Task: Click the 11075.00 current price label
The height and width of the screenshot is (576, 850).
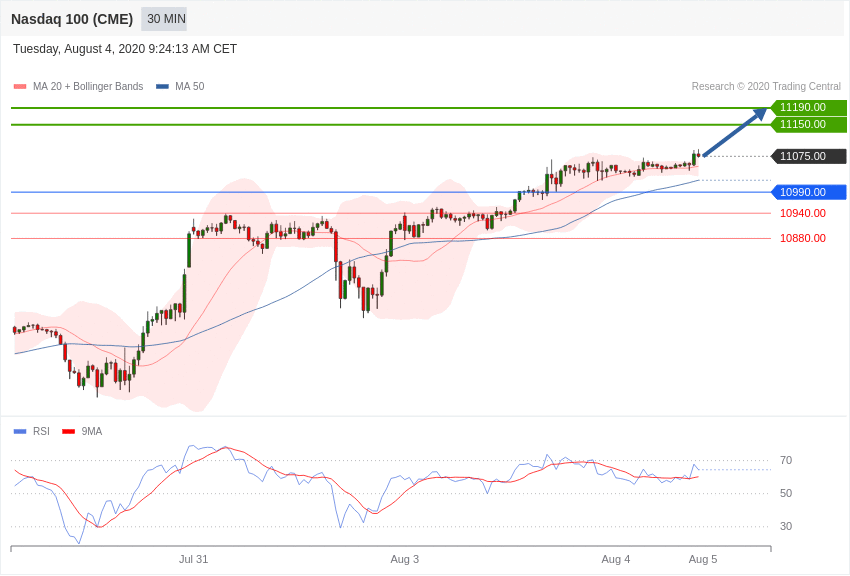Action: [808, 156]
